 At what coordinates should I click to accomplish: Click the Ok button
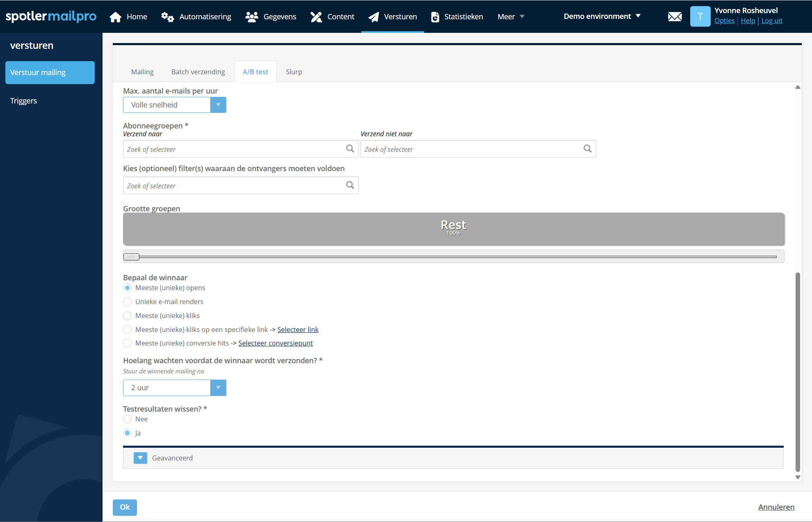pos(125,507)
